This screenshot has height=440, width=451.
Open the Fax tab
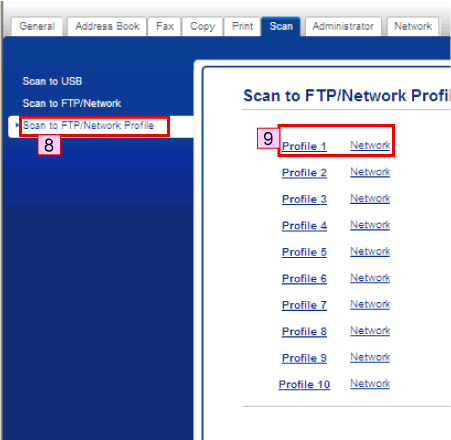[165, 26]
